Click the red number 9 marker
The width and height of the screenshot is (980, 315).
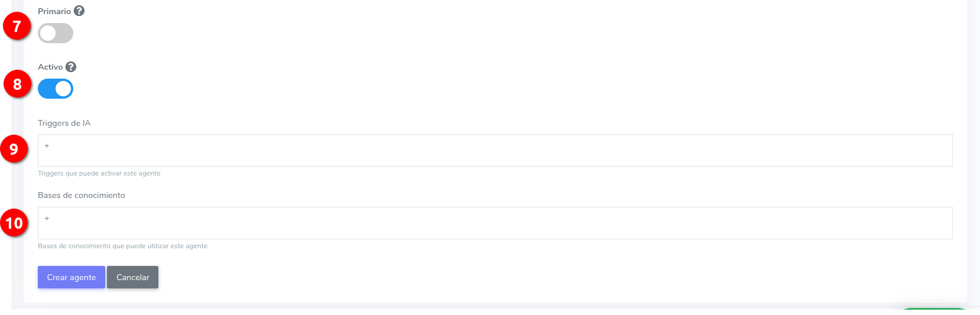(14, 149)
